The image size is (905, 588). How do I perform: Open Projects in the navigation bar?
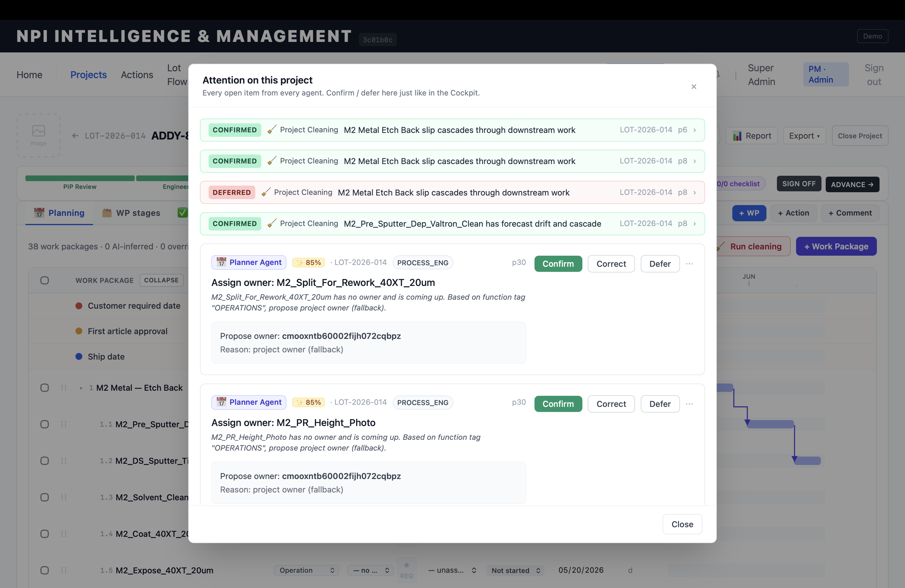point(88,75)
